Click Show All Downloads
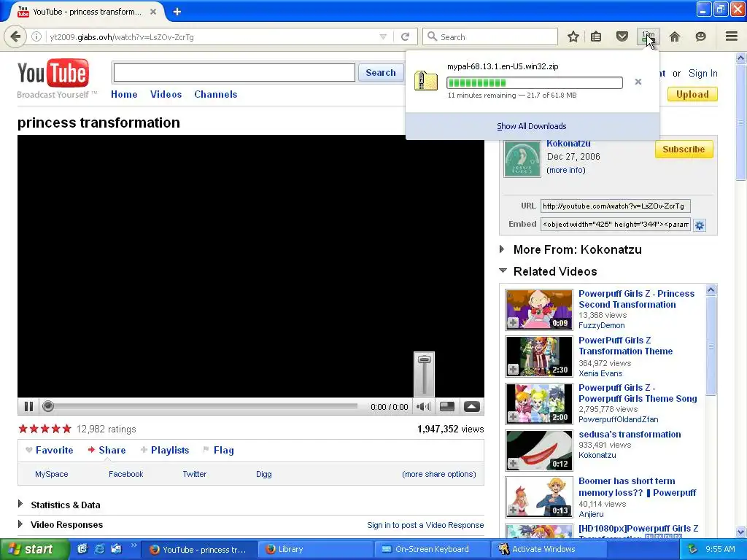Screen dimensions: 747x560 click(x=532, y=126)
